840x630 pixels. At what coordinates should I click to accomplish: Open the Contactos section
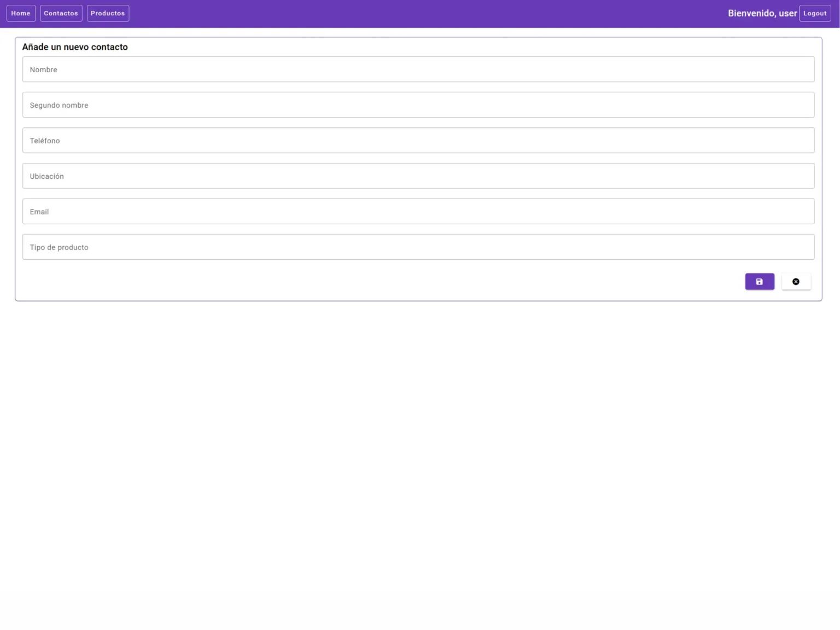click(x=61, y=13)
